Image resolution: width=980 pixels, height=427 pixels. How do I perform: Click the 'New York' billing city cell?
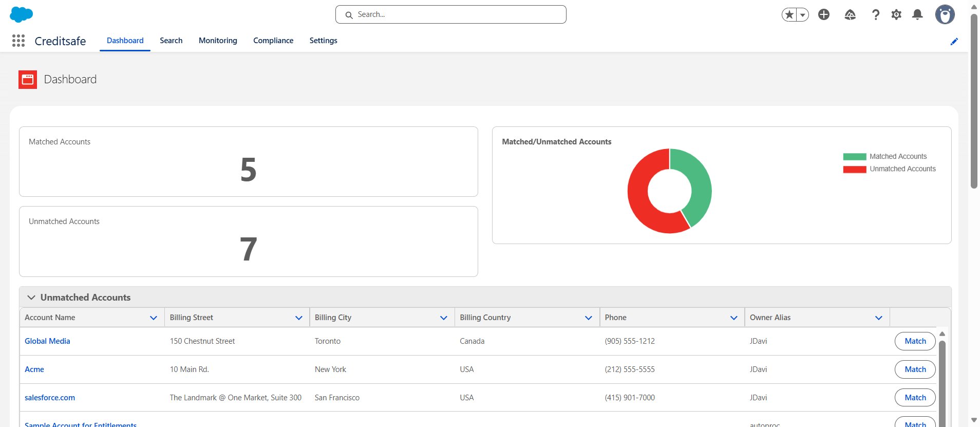pyautogui.click(x=330, y=369)
